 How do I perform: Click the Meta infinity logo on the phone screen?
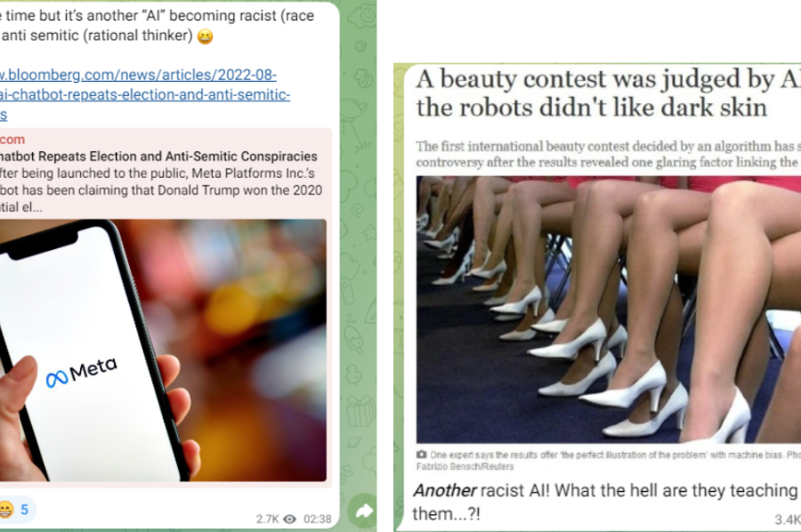(56, 378)
